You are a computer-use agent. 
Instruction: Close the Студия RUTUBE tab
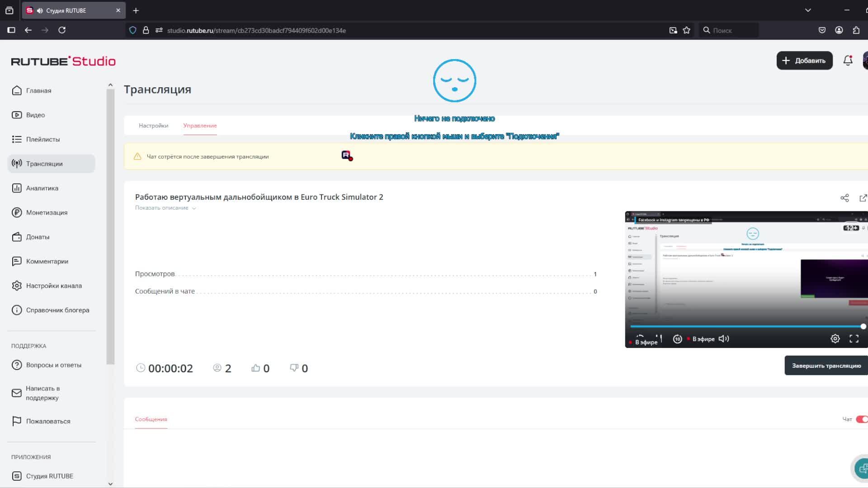coord(118,10)
